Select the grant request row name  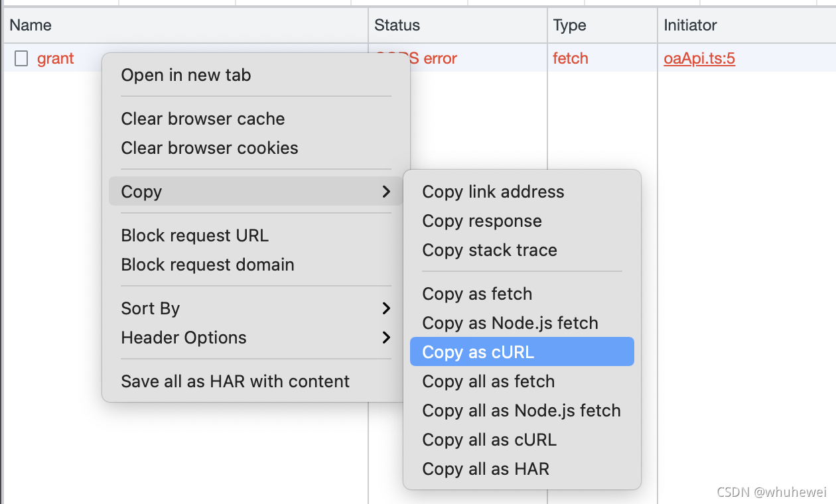pos(56,59)
